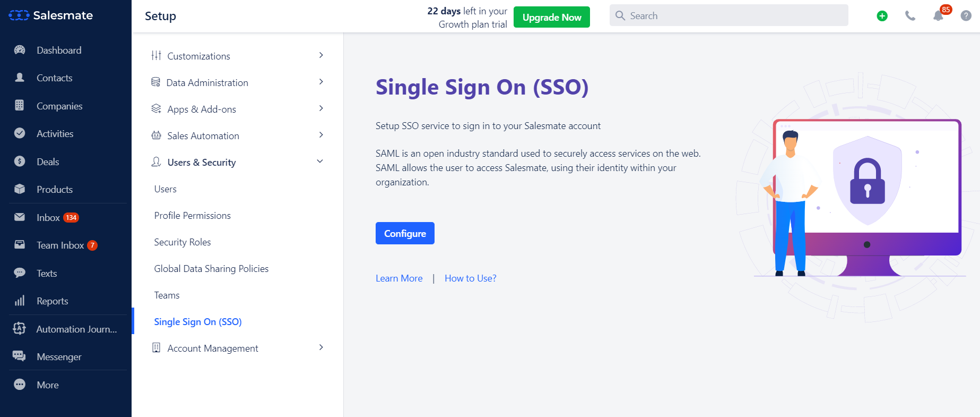Open notifications bell with 85 badge
980x417 pixels.
[938, 16]
